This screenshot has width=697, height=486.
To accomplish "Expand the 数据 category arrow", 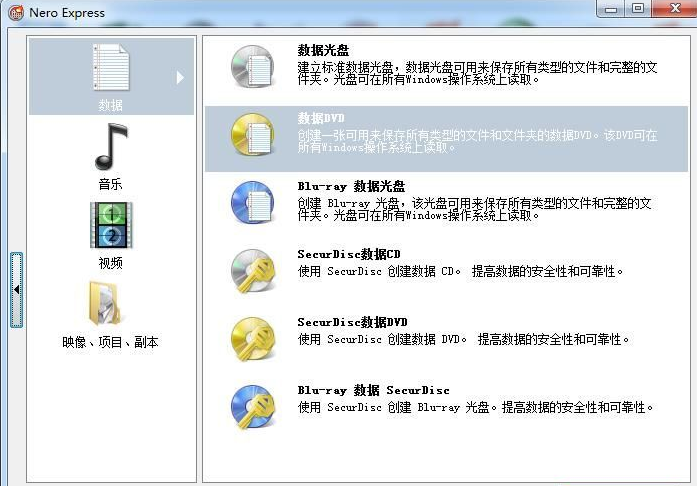I will pyautogui.click(x=180, y=77).
